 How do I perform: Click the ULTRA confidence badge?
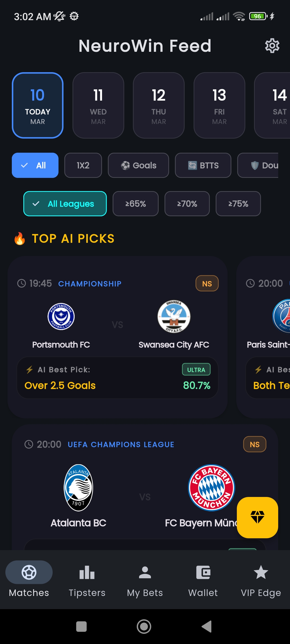[196, 369]
